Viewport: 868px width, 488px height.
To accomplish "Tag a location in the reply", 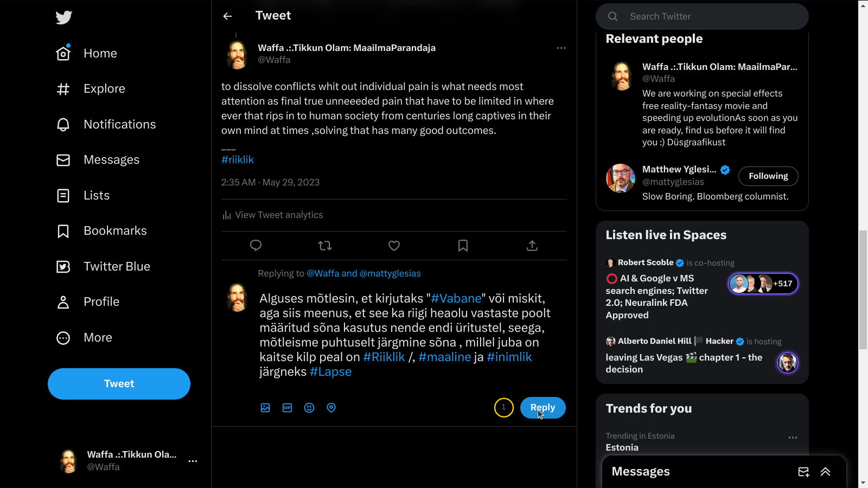I will pos(331,408).
